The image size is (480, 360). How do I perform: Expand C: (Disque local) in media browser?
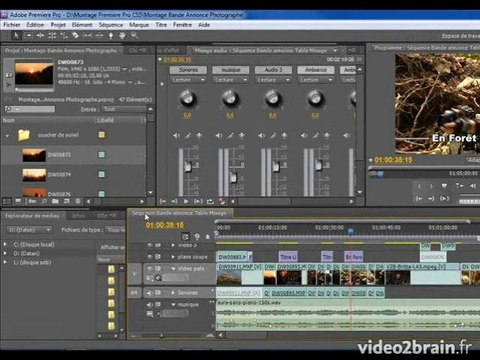tap(5, 244)
